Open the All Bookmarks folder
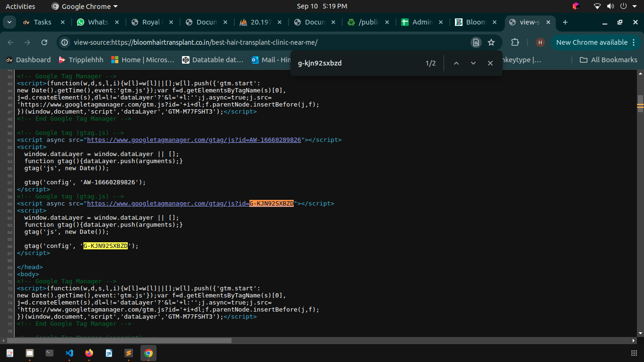 pyautogui.click(x=608, y=60)
